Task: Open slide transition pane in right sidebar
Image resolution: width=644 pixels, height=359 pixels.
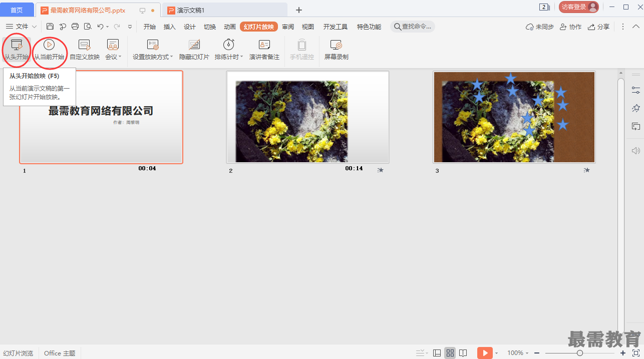Action: click(x=635, y=126)
